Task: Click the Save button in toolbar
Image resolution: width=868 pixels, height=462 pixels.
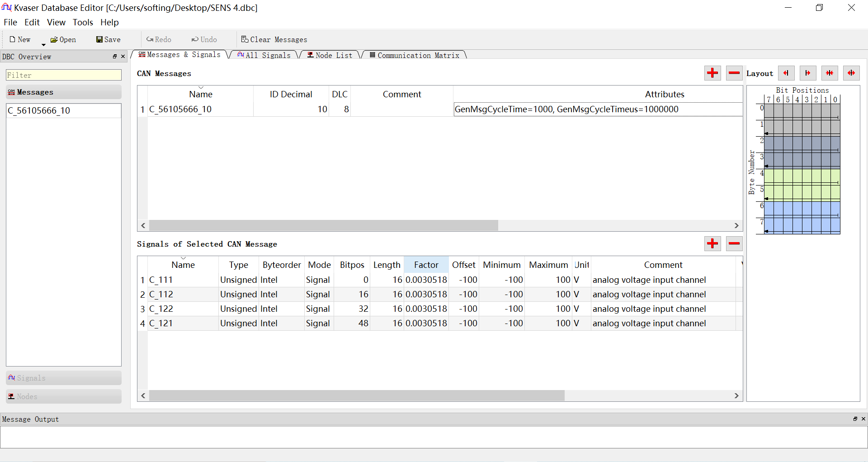Action: (x=108, y=39)
